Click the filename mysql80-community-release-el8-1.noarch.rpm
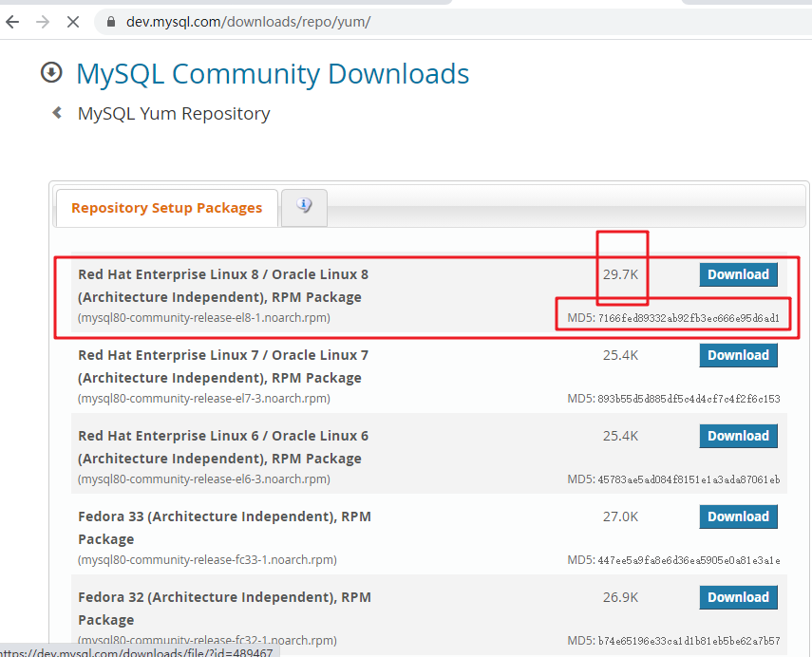This screenshot has width=812, height=657. pyautogui.click(x=204, y=317)
